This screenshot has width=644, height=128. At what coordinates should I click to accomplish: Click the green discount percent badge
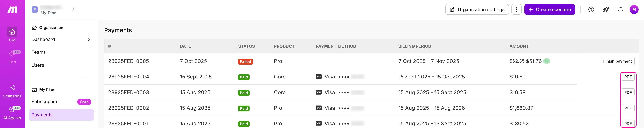coord(546,61)
